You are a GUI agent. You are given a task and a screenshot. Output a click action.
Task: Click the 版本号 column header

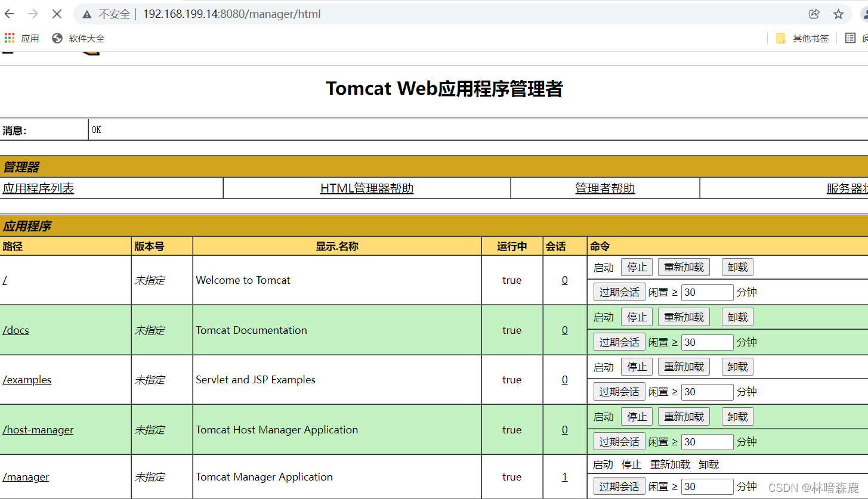(x=149, y=246)
